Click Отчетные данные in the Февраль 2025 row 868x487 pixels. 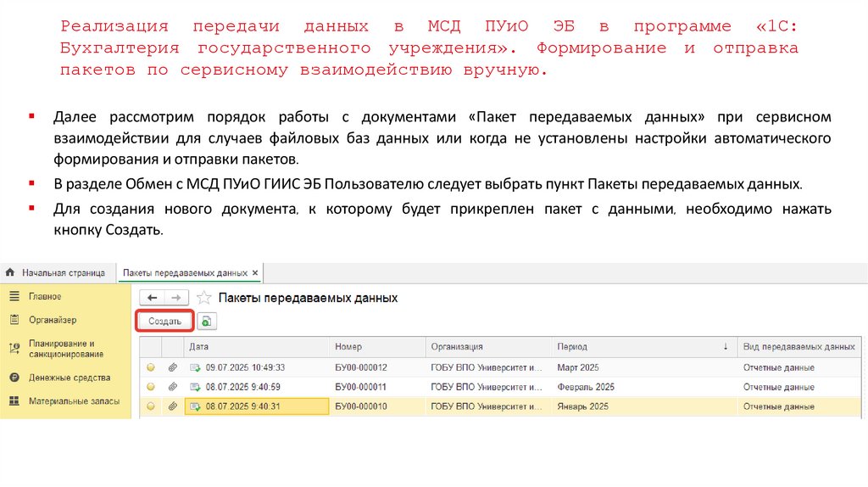778,387
